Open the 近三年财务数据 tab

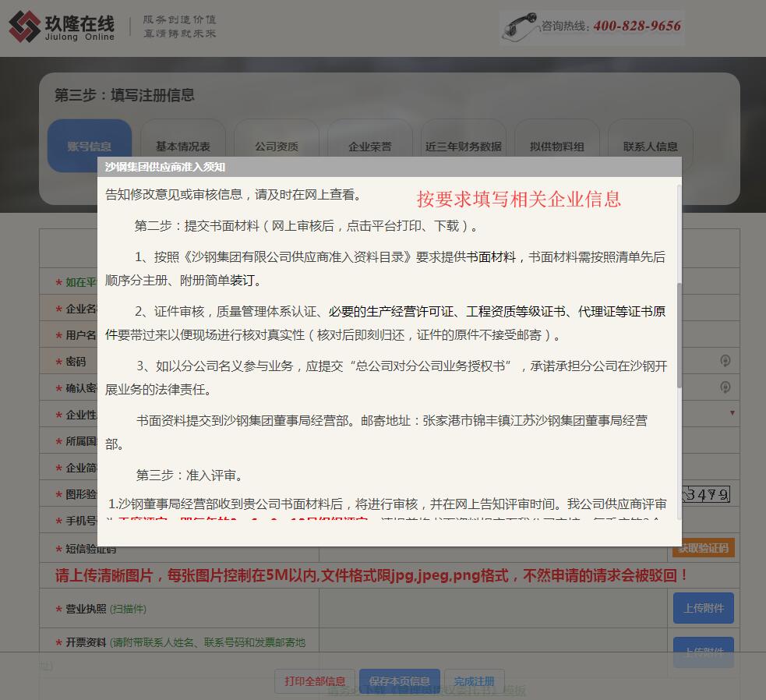[x=464, y=146]
